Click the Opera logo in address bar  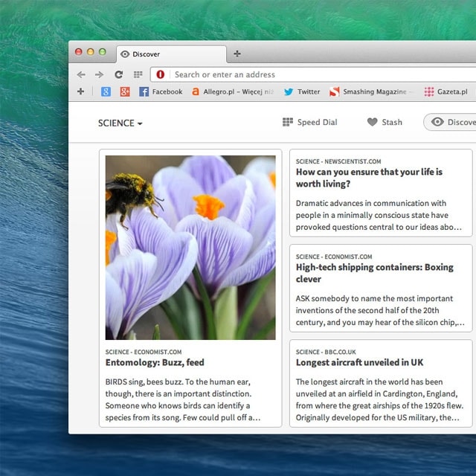[161, 74]
